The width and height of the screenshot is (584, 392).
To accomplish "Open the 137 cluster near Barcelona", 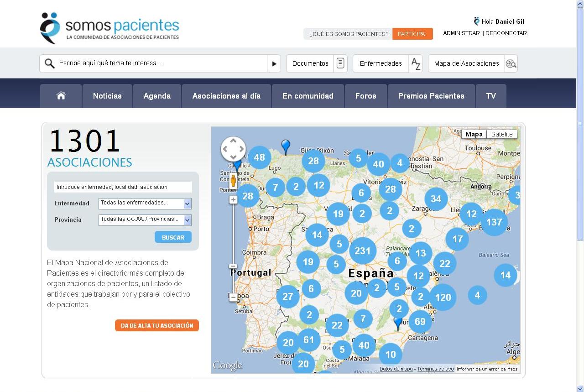I will (494, 222).
